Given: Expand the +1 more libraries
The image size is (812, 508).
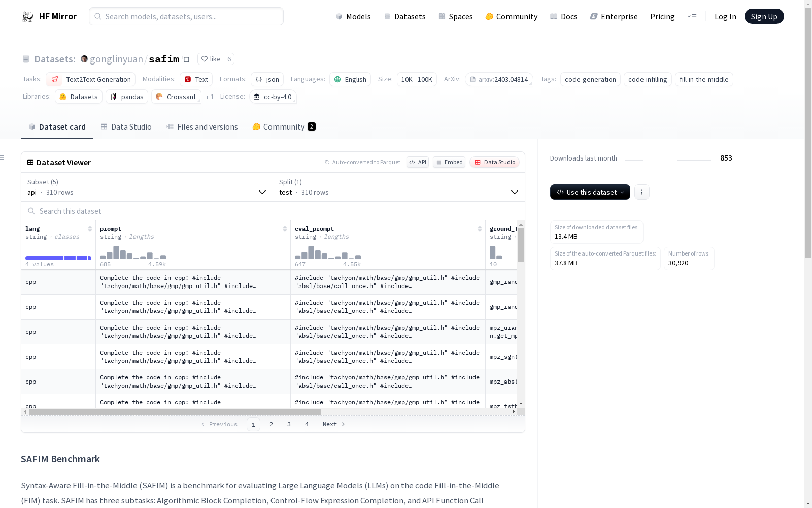Looking at the screenshot, I should (210, 97).
